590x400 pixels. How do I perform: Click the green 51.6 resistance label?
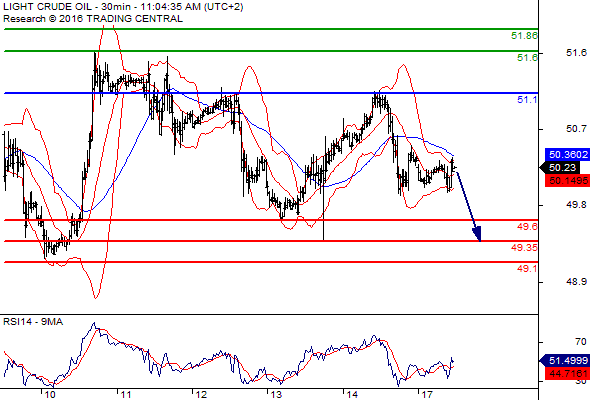pos(527,58)
